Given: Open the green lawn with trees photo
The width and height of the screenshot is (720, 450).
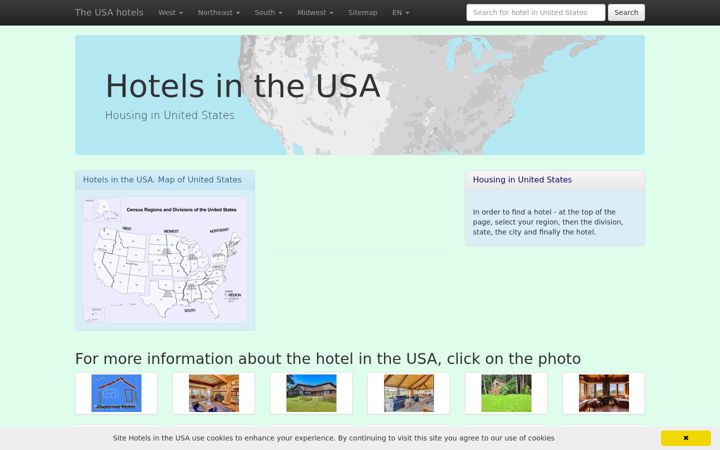Looking at the screenshot, I should pyautogui.click(x=506, y=393).
